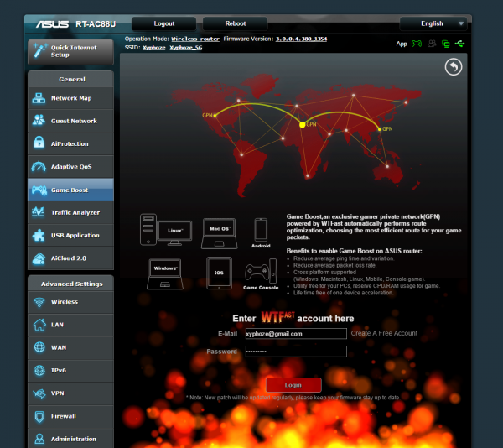503x448 pixels.
Task: Click the green gamepad status icon
Action: point(417,44)
